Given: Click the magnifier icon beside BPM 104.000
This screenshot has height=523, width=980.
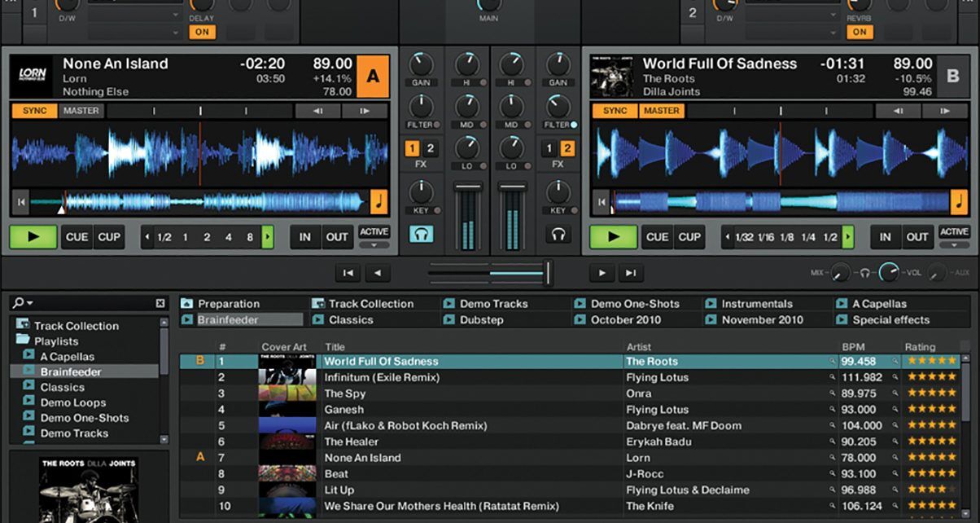Looking at the screenshot, I should click(x=896, y=425).
